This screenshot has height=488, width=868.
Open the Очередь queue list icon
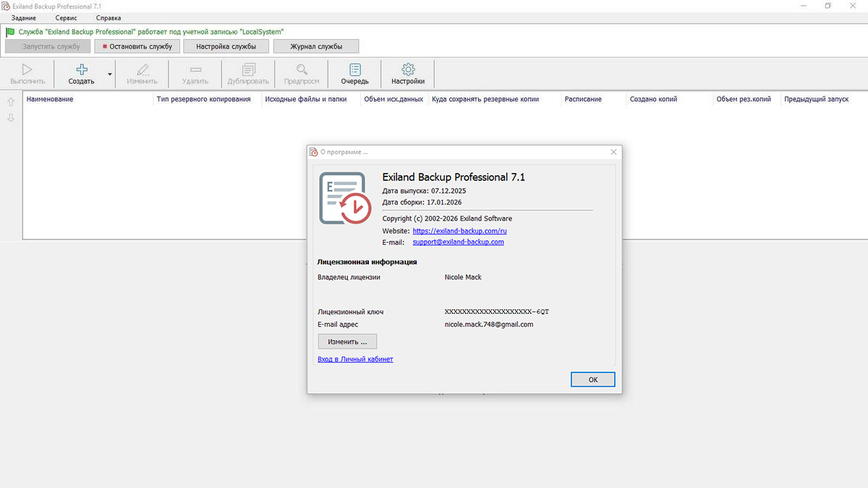[355, 69]
